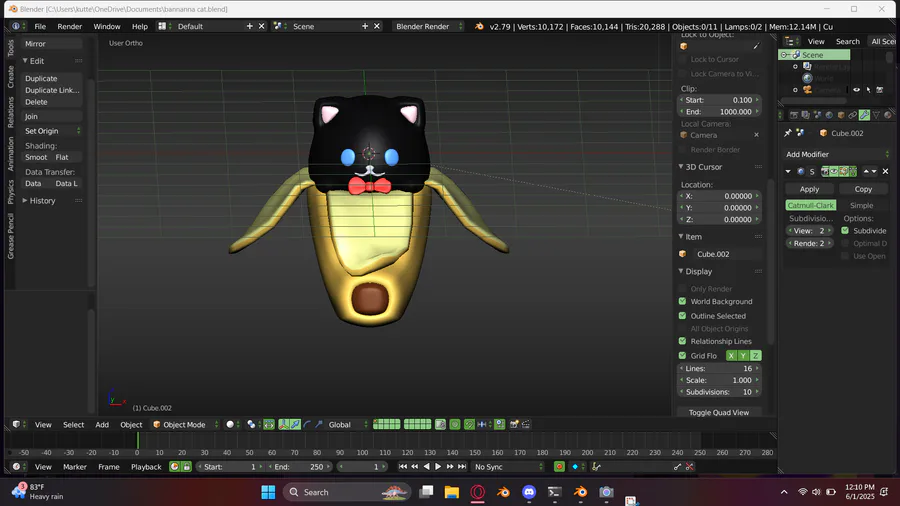Clear the Local Camera field with X
The image size is (900, 506).
[756, 135]
